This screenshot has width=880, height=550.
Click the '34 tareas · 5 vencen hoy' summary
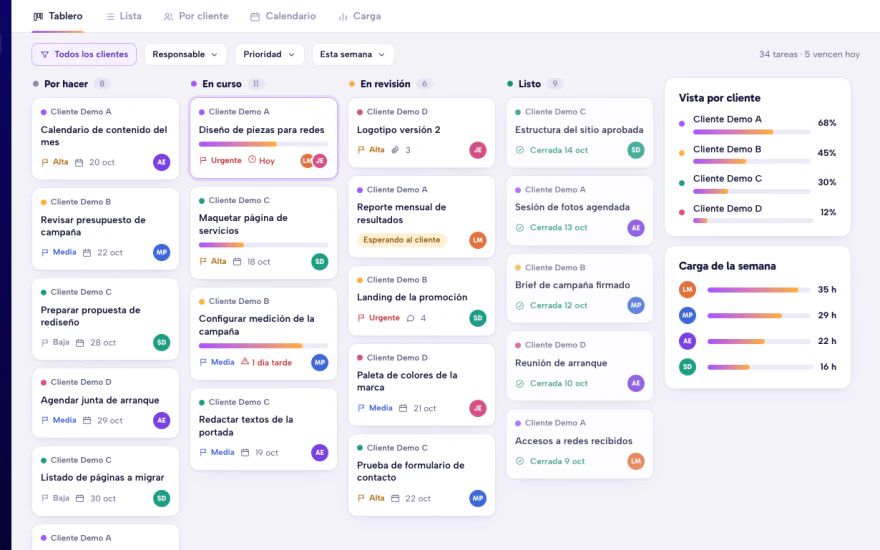[809, 54]
